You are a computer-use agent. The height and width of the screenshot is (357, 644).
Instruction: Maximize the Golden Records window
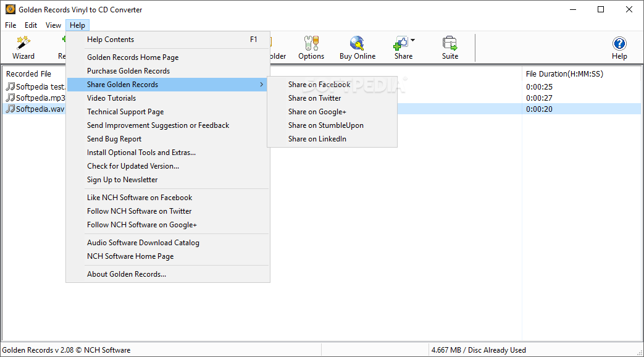tap(601, 9)
